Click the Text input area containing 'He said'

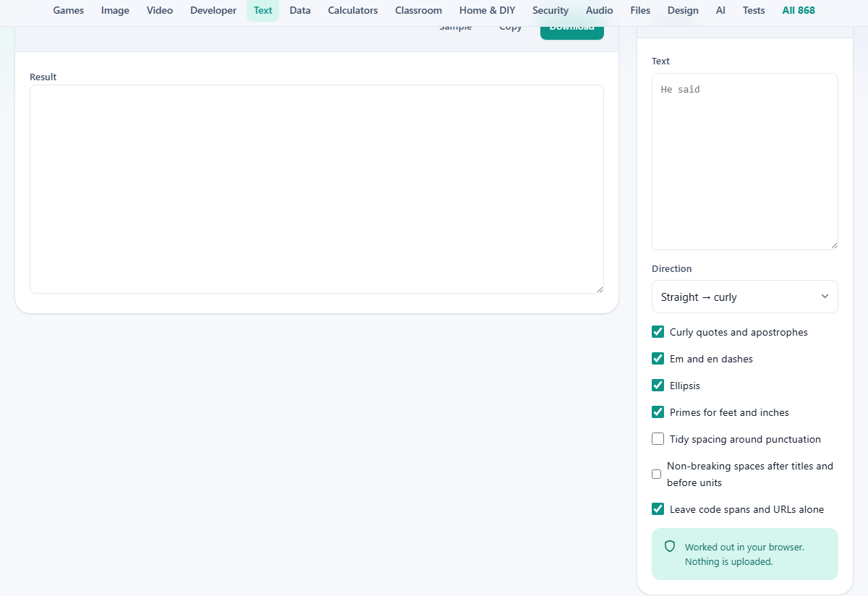tap(745, 161)
